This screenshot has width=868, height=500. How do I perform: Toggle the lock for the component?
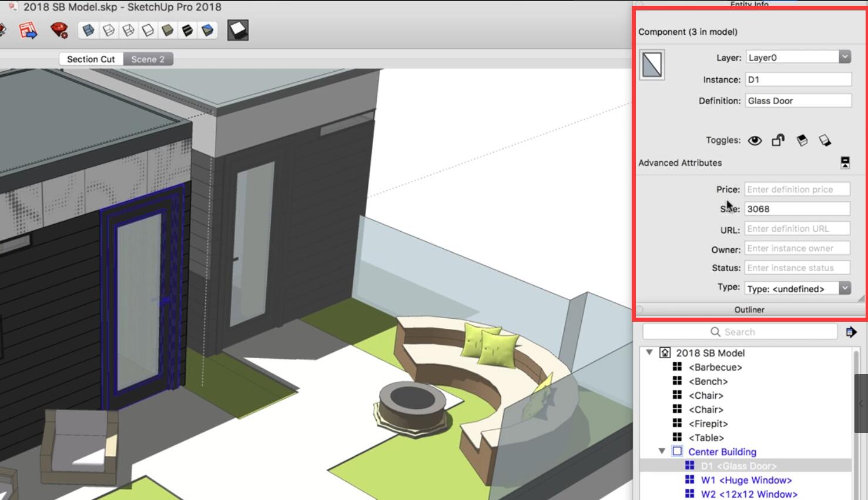click(x=778, y=140)
